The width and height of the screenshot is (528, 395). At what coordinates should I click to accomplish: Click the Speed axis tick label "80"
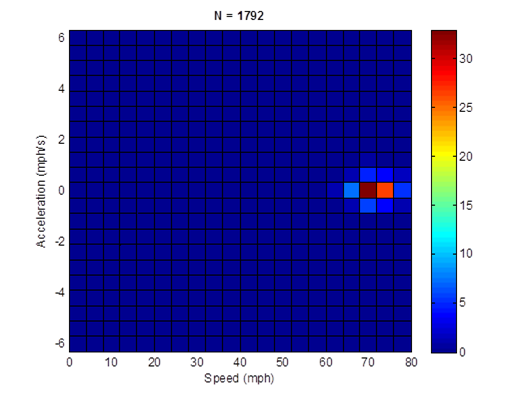pyautogui.click(x=411, y=362)
